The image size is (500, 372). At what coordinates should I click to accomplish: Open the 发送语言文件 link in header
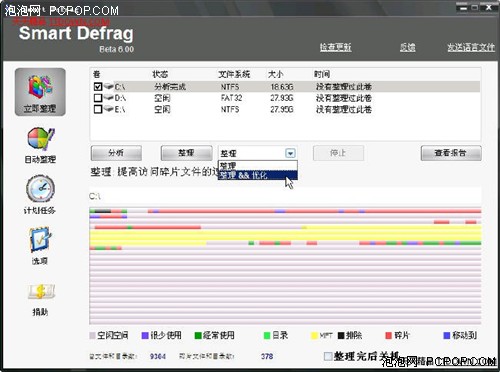[x=471, y=47]
